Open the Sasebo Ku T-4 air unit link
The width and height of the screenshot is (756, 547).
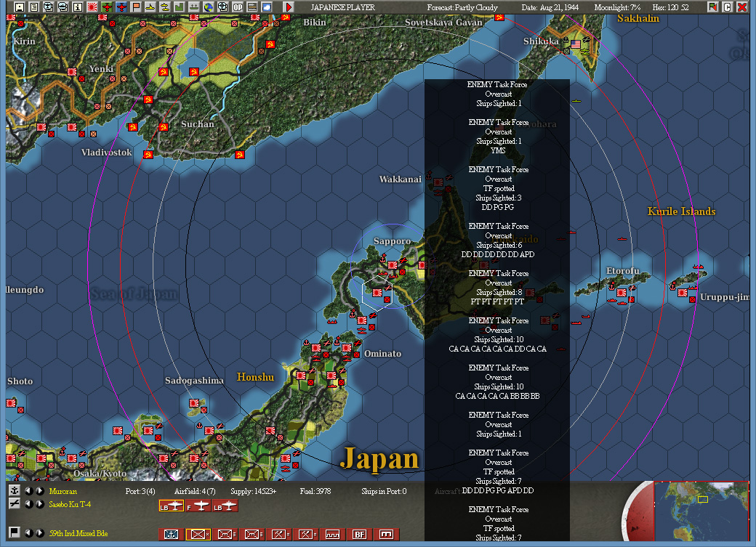click(x=70, y=504)
